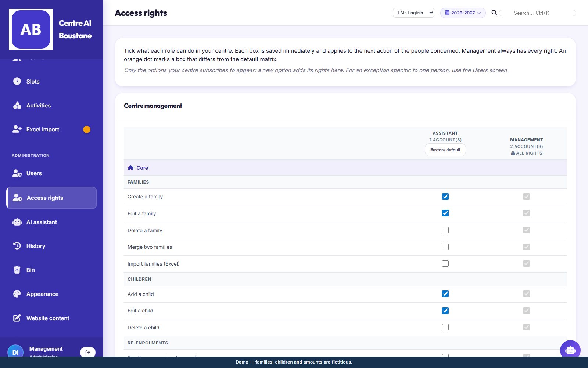Click the Access rights sidebar icon
The width and height of the screenshot is (588, 368).
coord(17,198)
